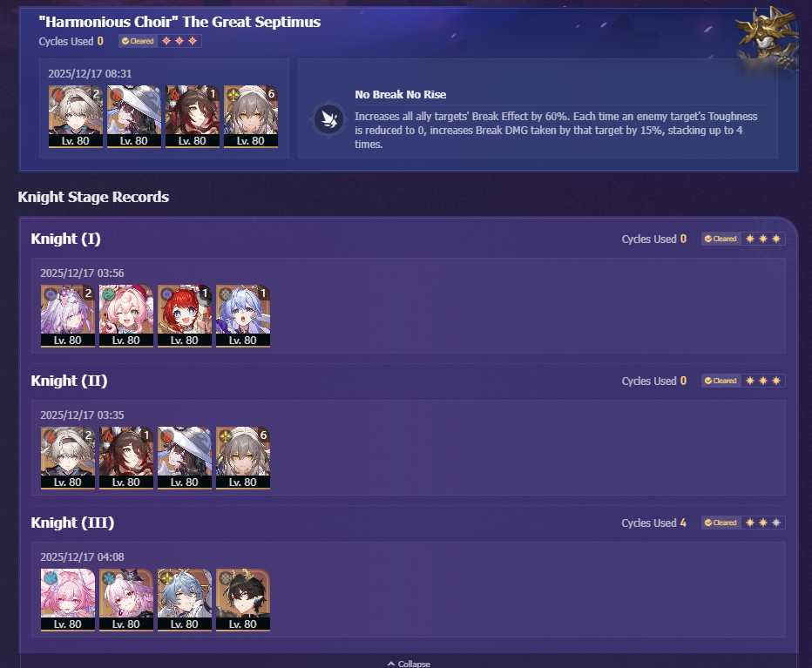
Task: Click the No Break No Rise buff icon
Action: [x=328, y=119]
